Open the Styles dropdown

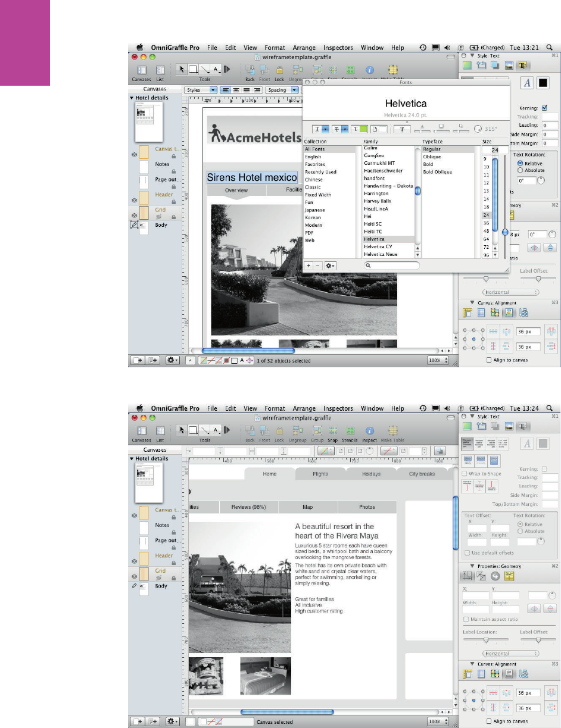click(201, 90)
